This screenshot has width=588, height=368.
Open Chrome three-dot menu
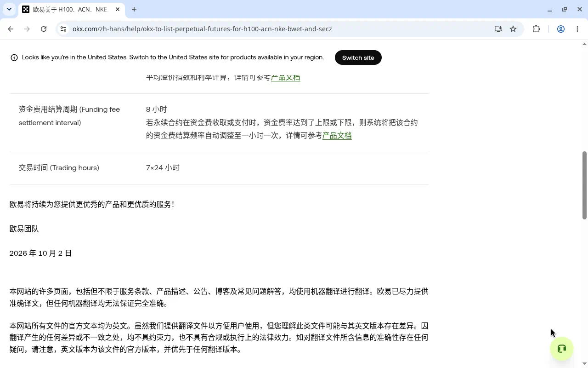coord(577,29)
